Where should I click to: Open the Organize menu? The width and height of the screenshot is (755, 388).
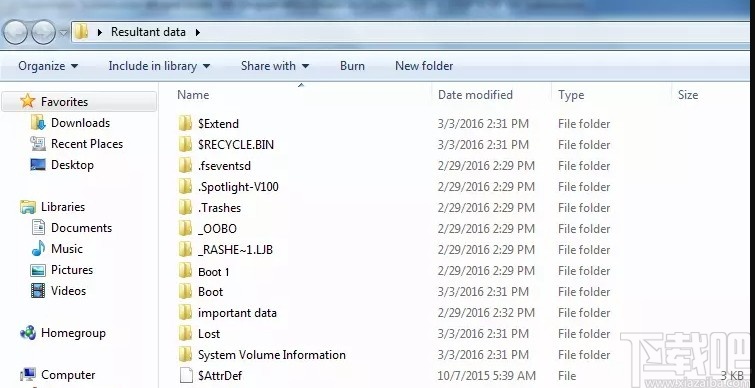point(48,66)
